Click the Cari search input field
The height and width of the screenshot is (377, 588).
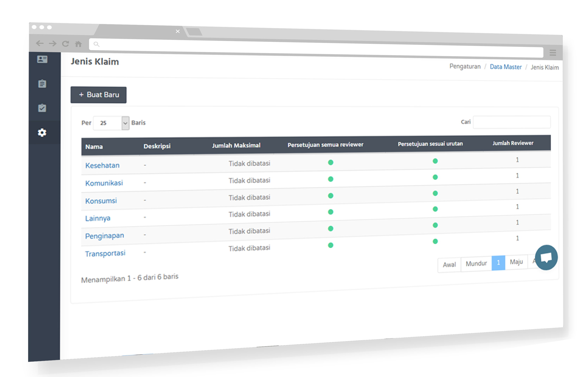pyautogui.click(x=512, y=122)
